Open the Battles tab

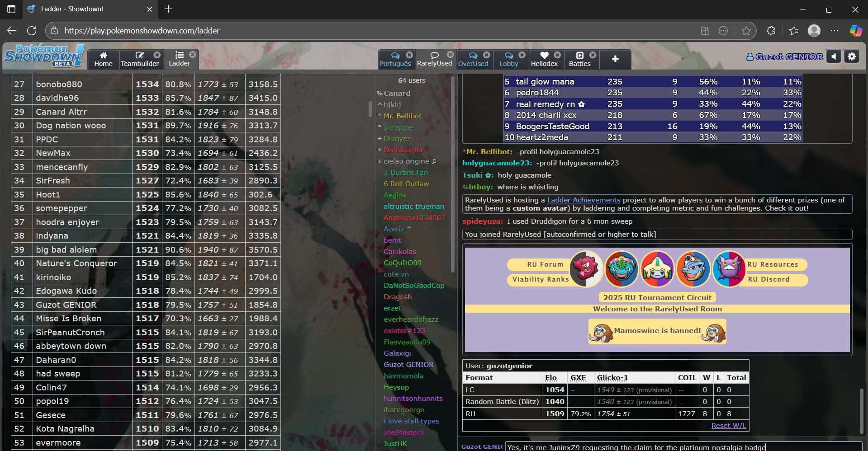coord(579,59)
